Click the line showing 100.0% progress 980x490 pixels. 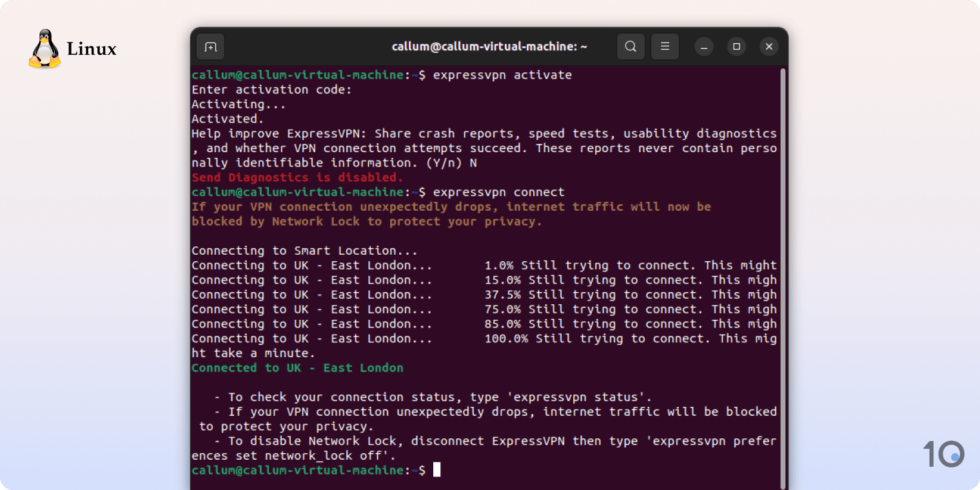click(484, 338)
